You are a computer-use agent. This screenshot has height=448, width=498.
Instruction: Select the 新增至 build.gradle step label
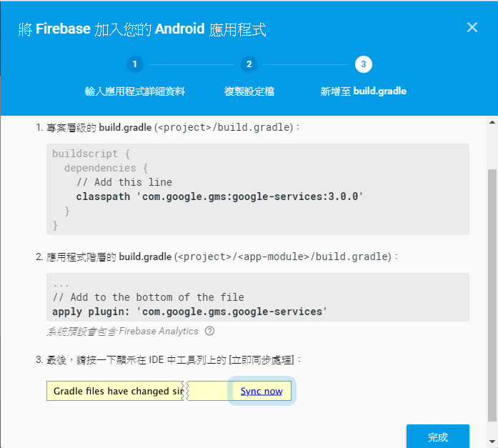pyautogui.click(x=364, y=91)
